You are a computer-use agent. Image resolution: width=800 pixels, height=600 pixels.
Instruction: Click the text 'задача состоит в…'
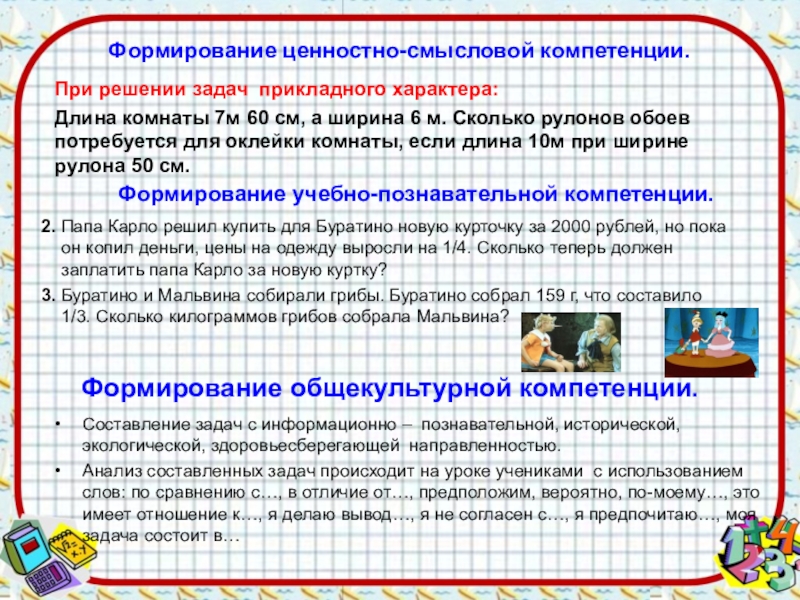pyautogui.click(x=161, y=536)
